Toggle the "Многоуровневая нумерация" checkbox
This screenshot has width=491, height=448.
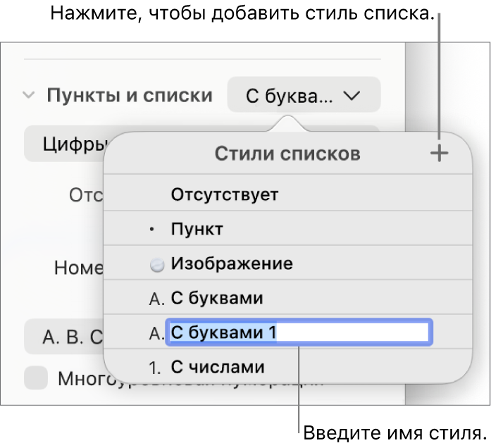point(36,378)
